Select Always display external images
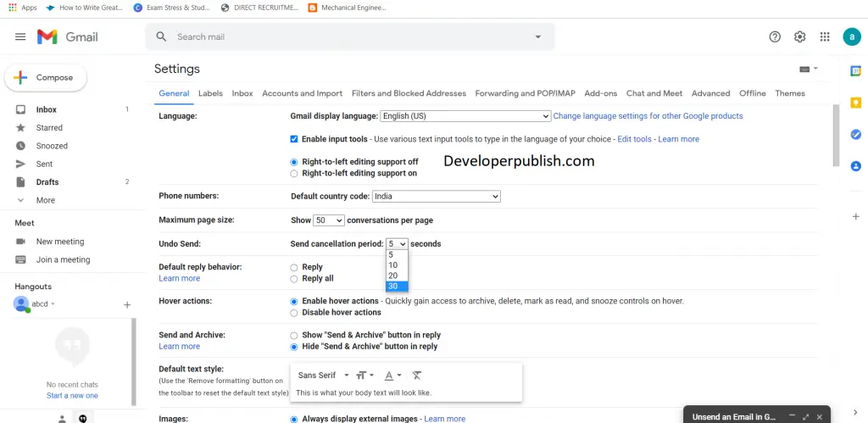Viewport: 868px width, 423px height. (294, 419)
